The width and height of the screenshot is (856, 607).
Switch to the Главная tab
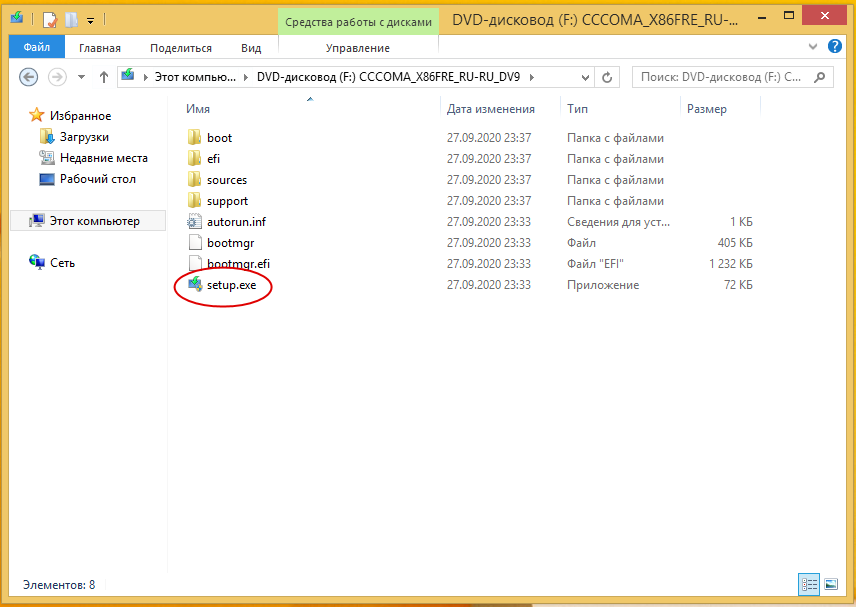(100, 48)
